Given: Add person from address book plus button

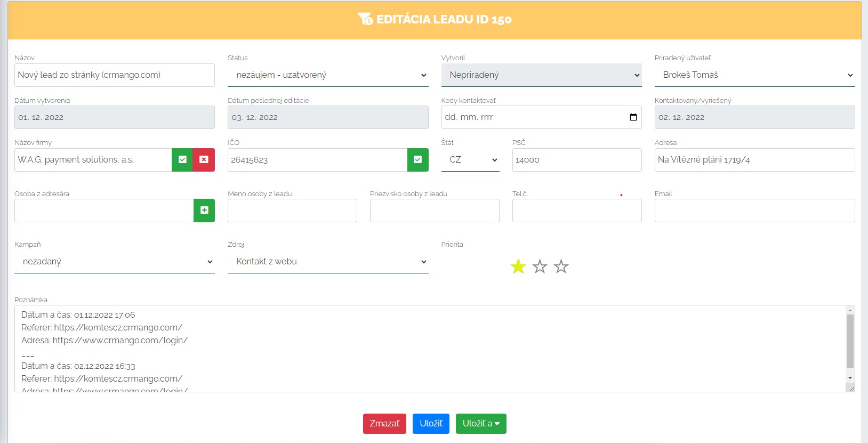Looking at the screenshot, I should pyautogui.click(x=204, y=211).
